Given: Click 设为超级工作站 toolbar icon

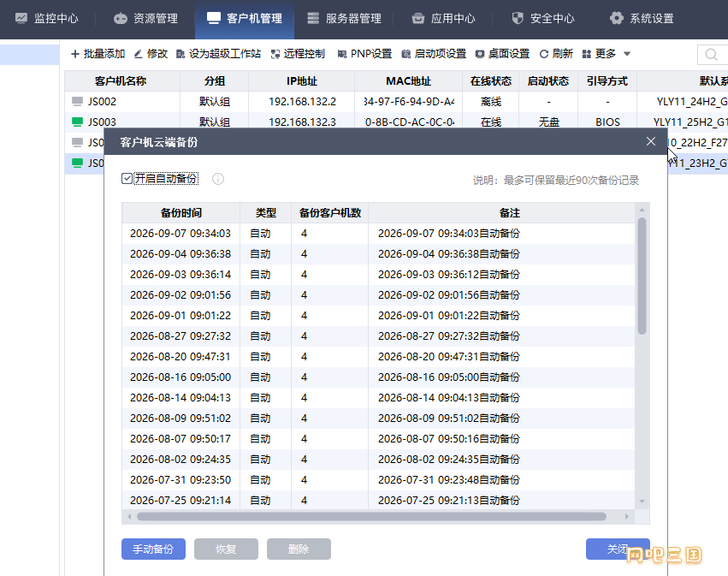Looking at the screenshot, I should tap(181, 55).
